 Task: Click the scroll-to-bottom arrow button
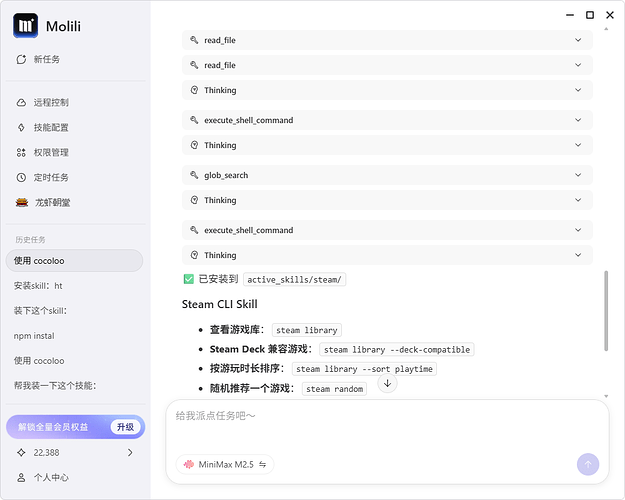coord(387,383)
